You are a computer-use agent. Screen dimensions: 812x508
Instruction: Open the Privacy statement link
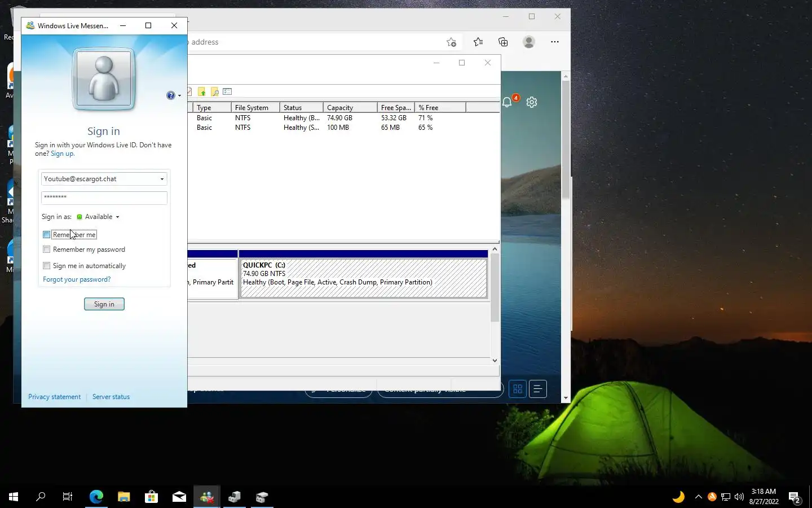point(54,397)
